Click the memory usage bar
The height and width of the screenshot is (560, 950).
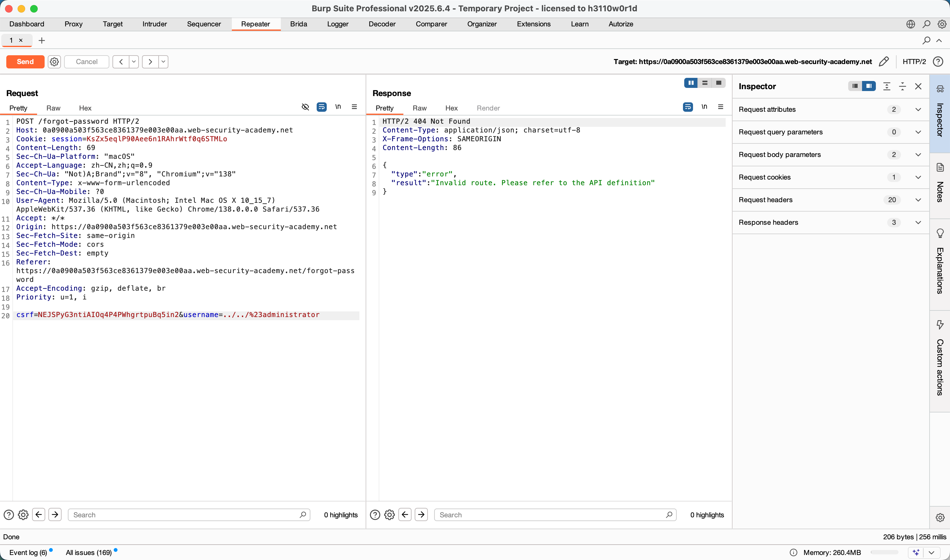884,552
